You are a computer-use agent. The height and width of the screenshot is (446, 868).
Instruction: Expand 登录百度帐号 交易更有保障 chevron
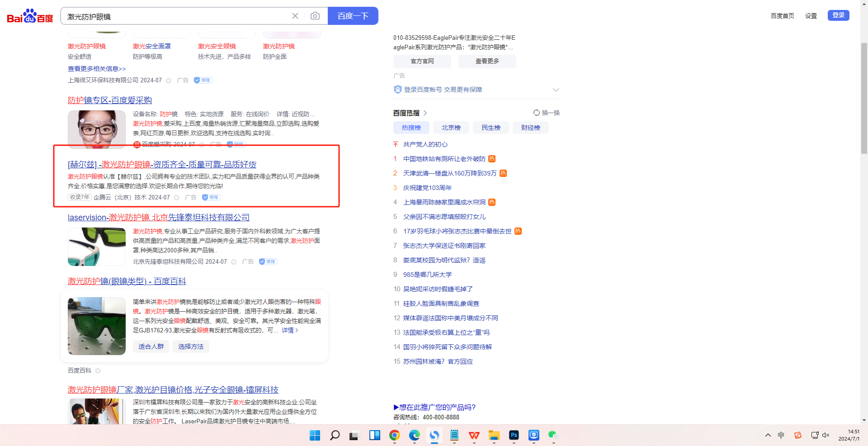point(556,90)
